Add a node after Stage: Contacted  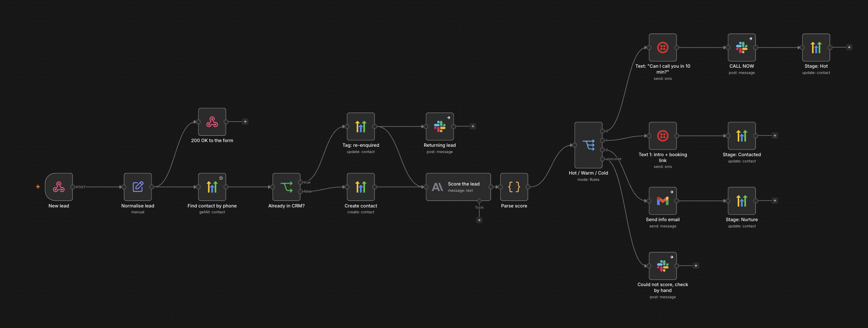(775, 136)
